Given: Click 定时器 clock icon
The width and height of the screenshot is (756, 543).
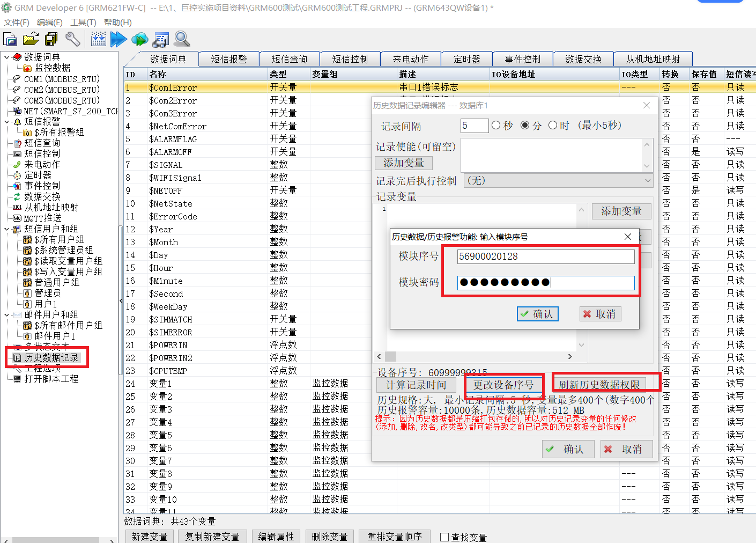Looking at the screenshot, I should (x=17, y=175).
